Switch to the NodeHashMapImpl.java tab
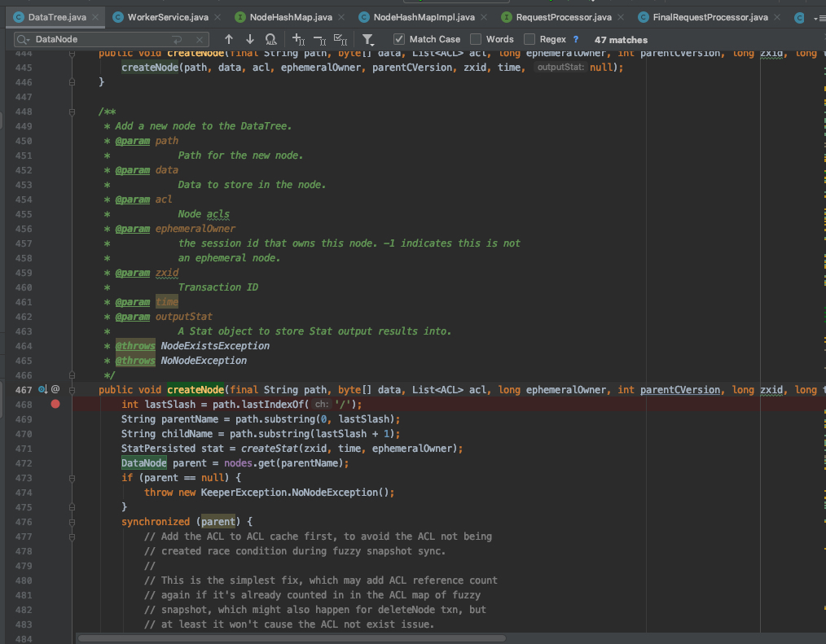 (x=424, y=17)
